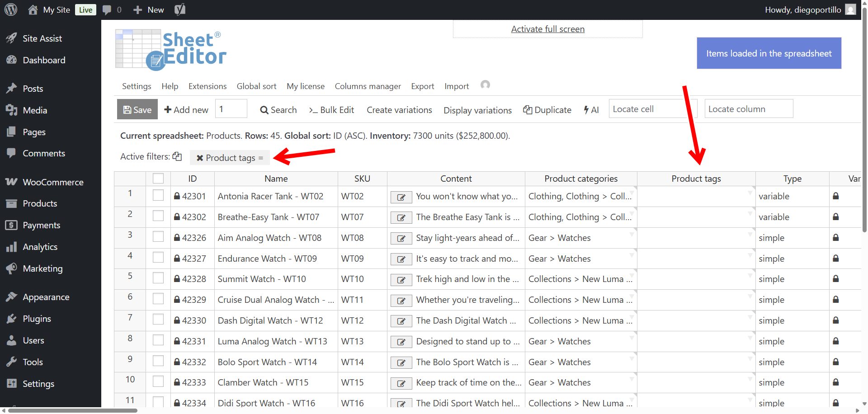Click the Activate full screen link
This screenshot has height=414, width=868.
[547, 29]
